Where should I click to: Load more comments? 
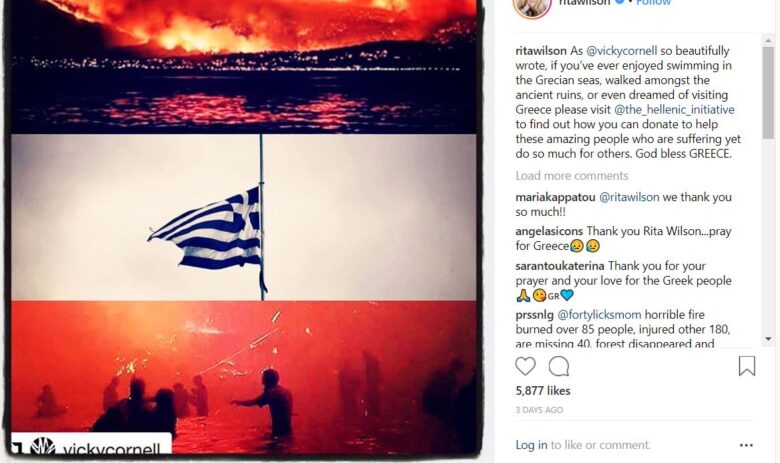572,176
